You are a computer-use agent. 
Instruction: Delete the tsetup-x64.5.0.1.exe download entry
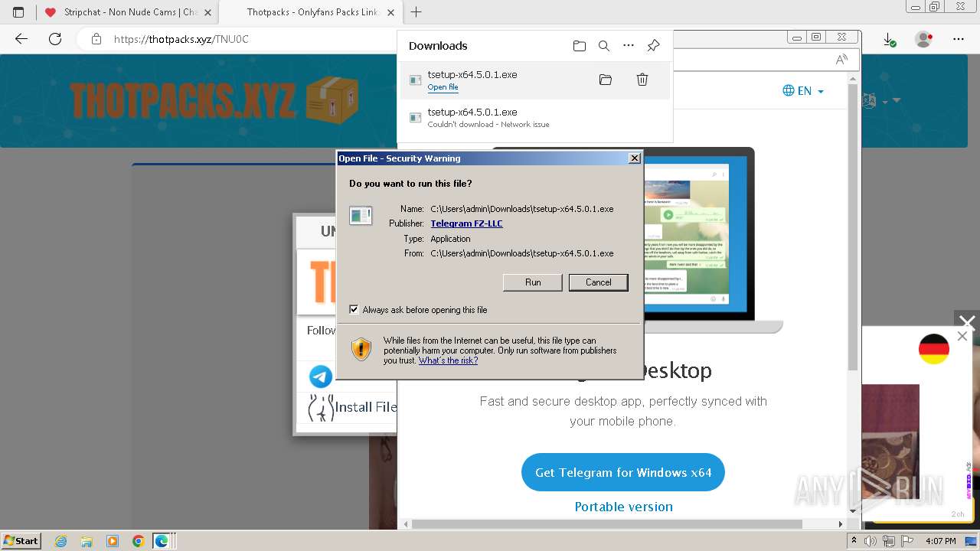click(x=642, y=80)
